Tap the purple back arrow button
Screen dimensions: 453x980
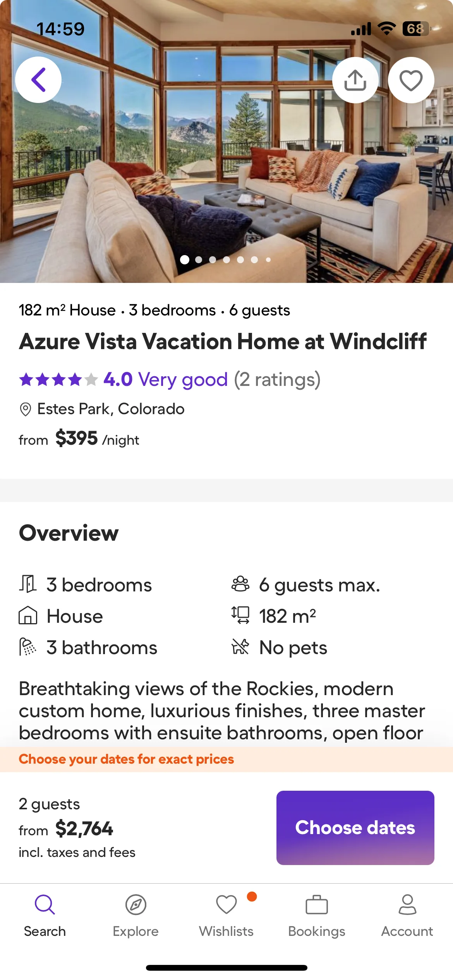tap(38, 80)
